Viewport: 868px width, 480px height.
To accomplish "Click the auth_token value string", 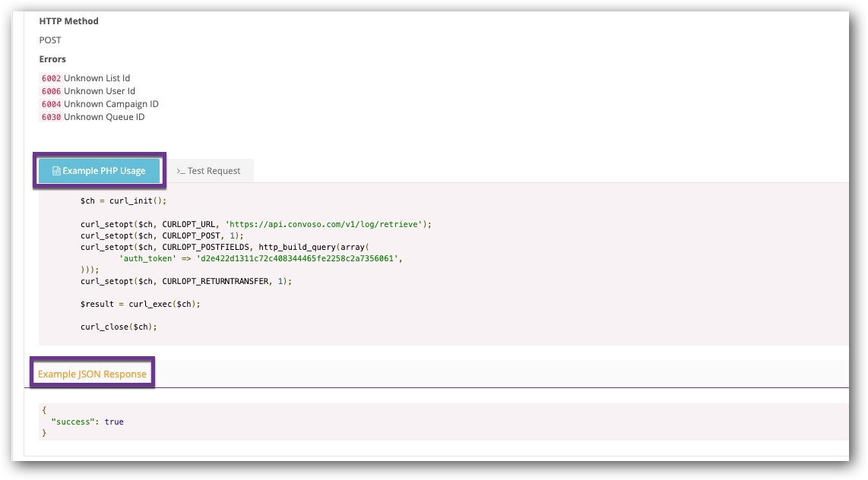I will coord(297,258).
